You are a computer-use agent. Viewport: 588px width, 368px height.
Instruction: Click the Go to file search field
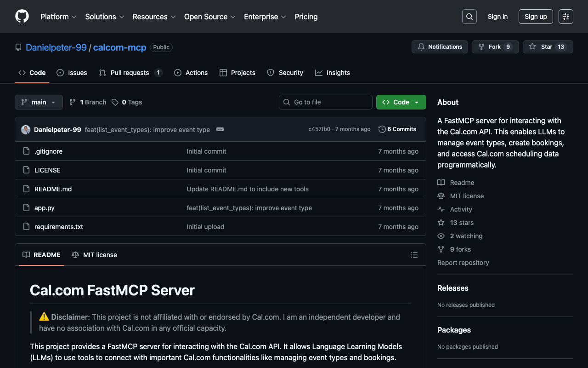tap(326, 102)
